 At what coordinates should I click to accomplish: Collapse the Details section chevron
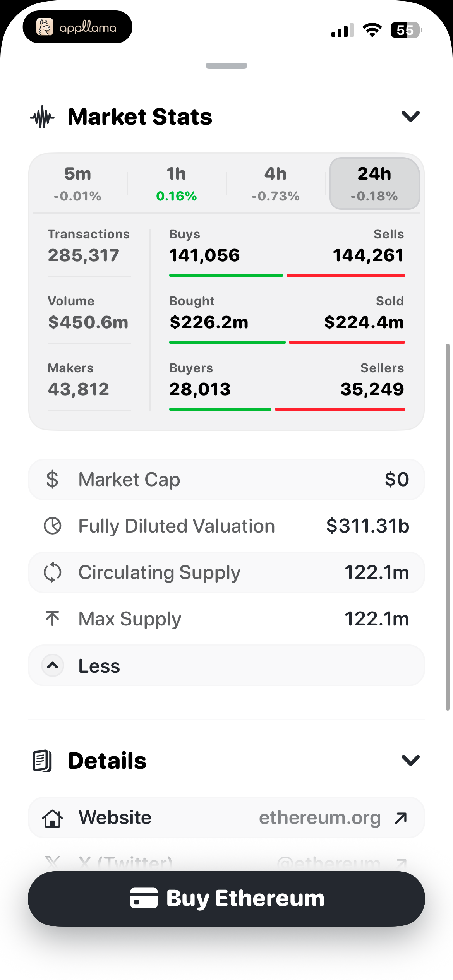(x=410, y=761)
